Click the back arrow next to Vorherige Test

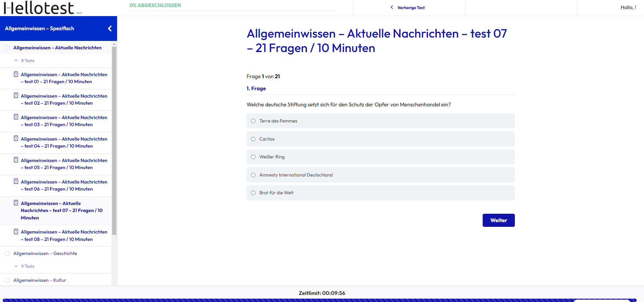pos(392,7)
